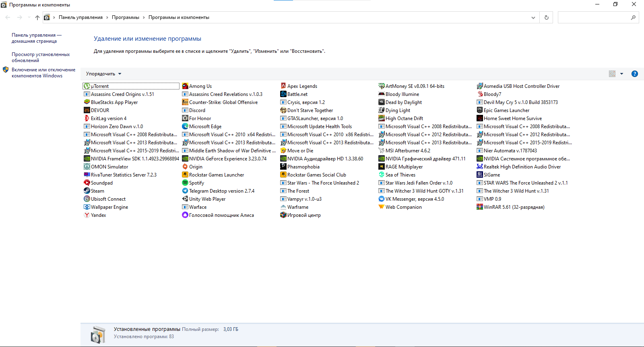
Task: Select Dying Light entry
Action: coord(394,110)
